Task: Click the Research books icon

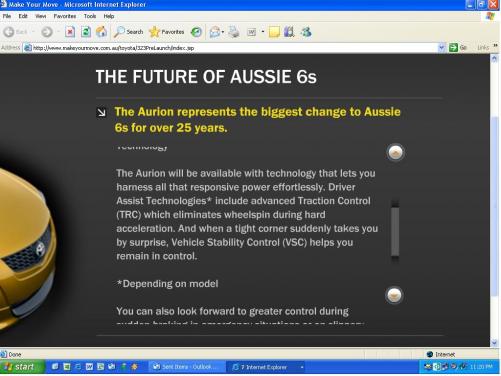Action: click(289, 32)
